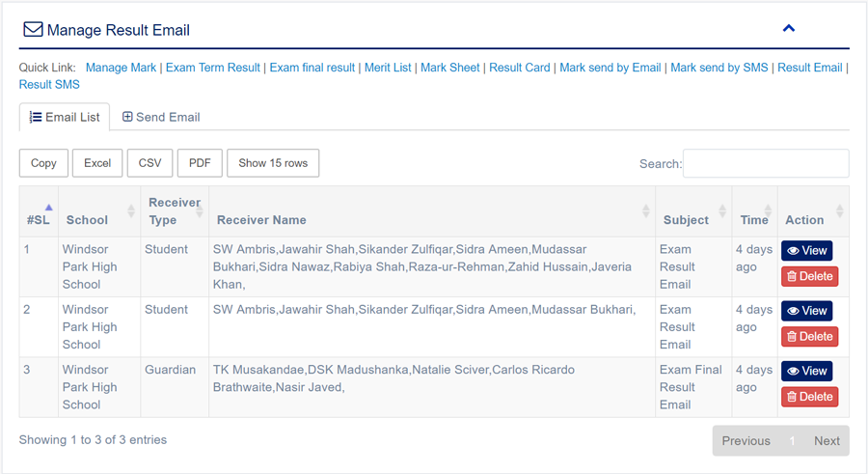Open Mark send by Email link
Screen dimensions: 868x474
(x=610, y=68)
